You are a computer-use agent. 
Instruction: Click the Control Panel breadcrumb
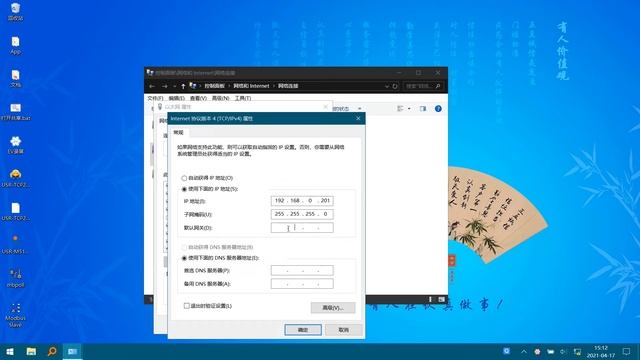click(x=214, y=86)
